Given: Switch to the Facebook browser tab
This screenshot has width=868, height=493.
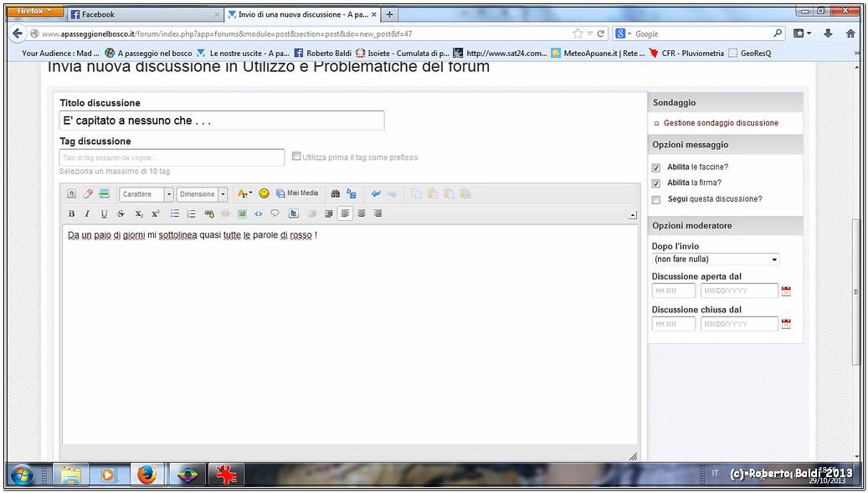Looking at the screenshot, I should (142, 14).
